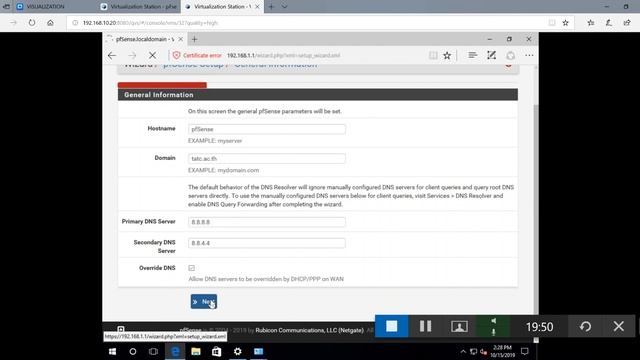Switch to the VISUALIZATION tab
640x360 pixels.
[45, 7]
